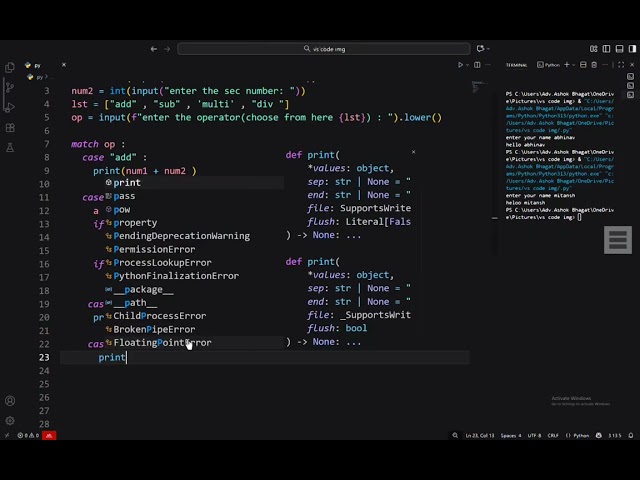Open the Explorer view in activity bar

(x=10, y=67)
